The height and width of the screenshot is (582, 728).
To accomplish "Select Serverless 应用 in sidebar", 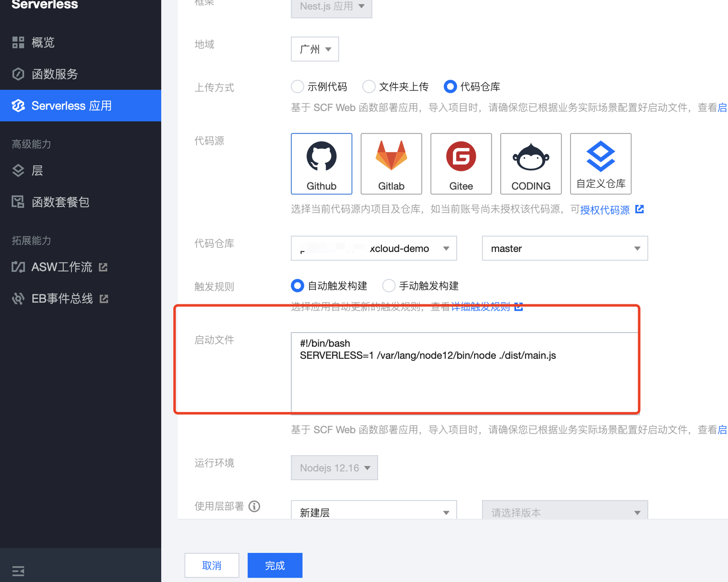I will [80, 106].
